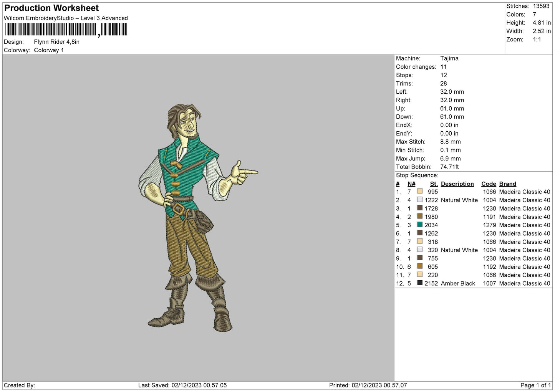Click the Up value 61.0 mm

coord(452,108)
